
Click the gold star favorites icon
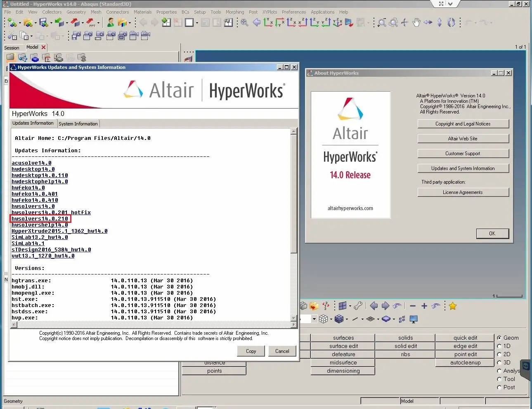[x=453, y=306]
